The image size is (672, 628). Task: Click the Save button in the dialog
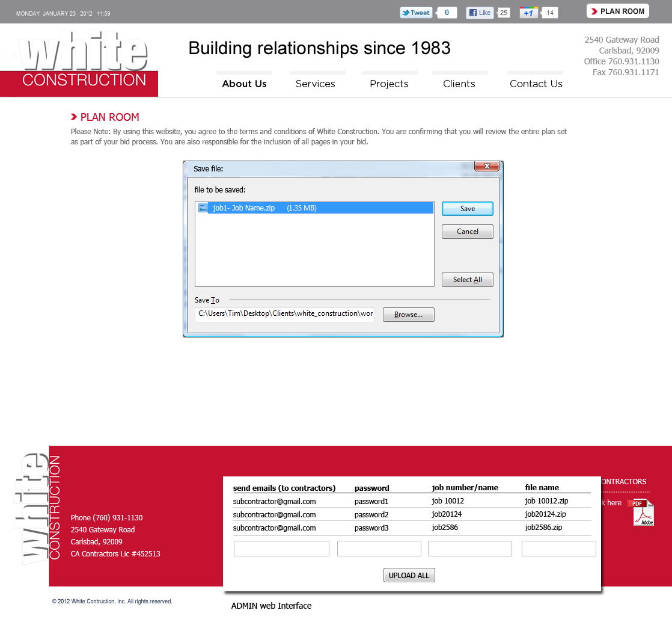467,209
